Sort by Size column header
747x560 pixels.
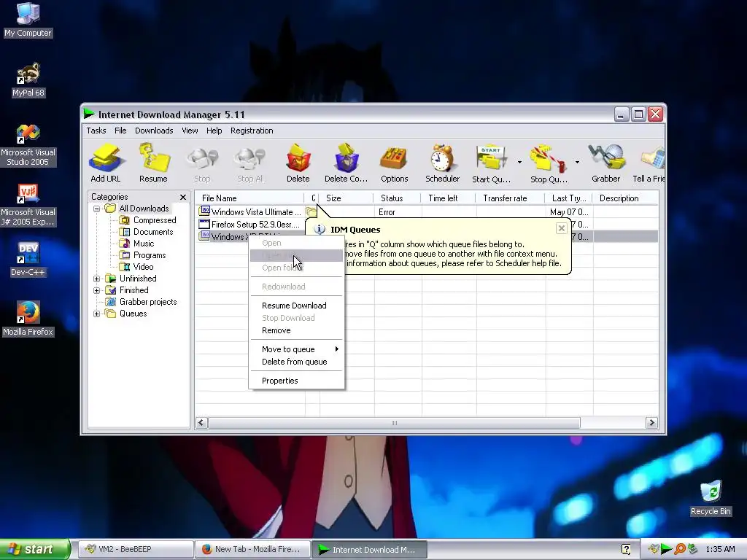click(346, 198)
